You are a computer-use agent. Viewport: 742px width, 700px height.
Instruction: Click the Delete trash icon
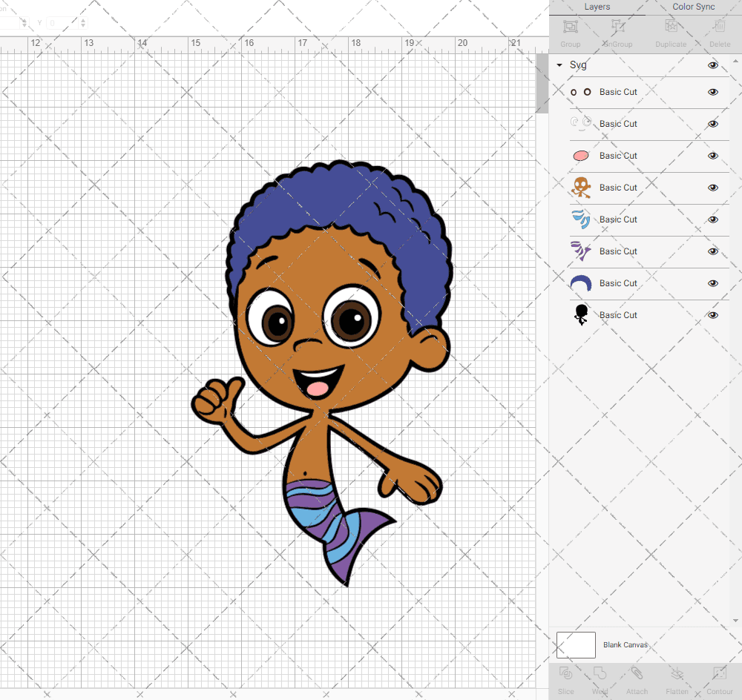[719, 27]
